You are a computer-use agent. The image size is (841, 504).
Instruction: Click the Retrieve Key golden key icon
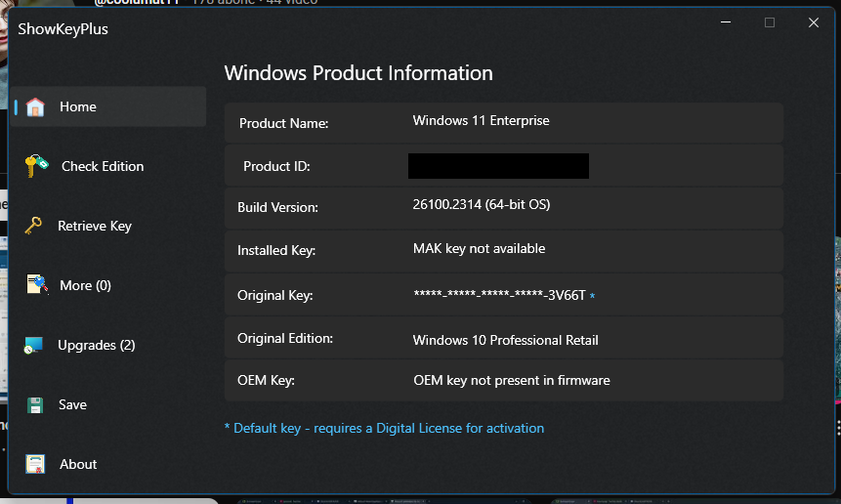tap(33, 226)
